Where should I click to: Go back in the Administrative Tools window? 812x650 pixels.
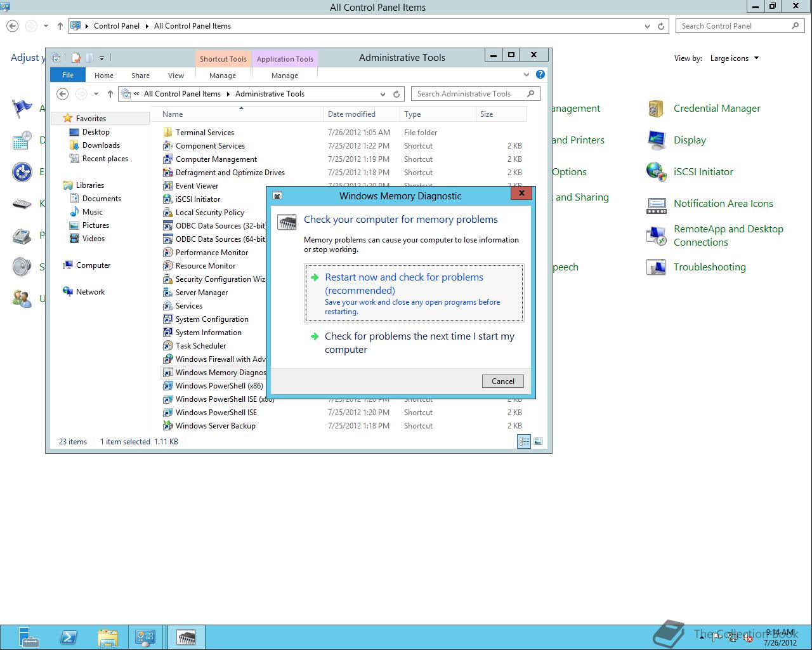click(x=62, y=94)
